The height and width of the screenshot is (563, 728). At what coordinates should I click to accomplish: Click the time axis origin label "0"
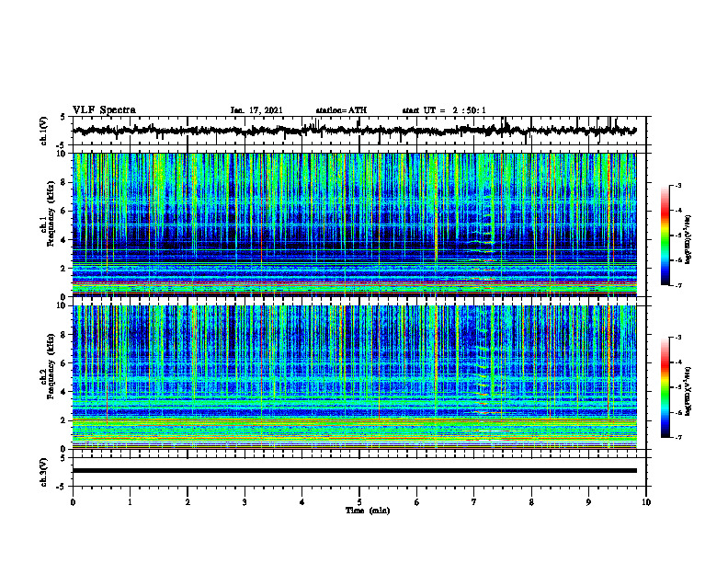click(73, 502)
